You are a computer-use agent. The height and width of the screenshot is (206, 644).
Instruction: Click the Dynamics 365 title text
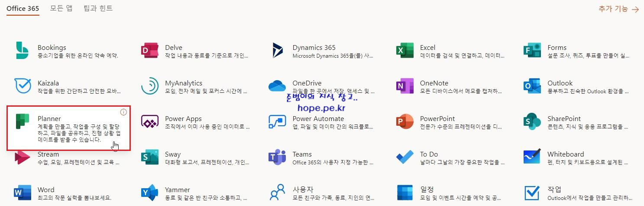tap(314, 47)
